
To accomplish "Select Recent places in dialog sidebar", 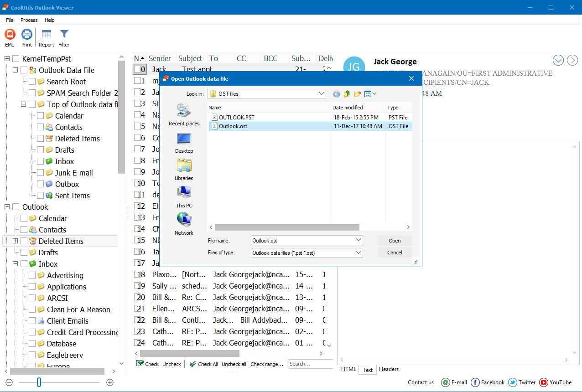I will pyautogui.click(x=184, y=115).
